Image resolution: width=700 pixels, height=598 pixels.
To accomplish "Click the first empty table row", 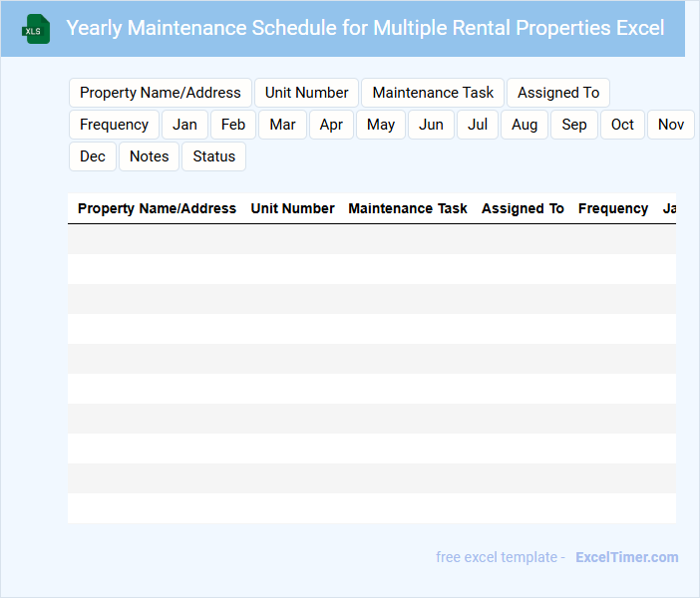I will pyautogui.click(x=371, y=239).
